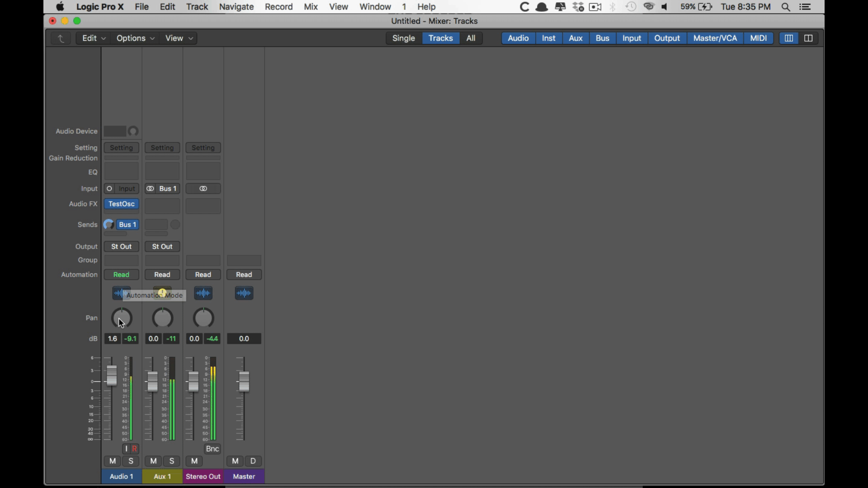868x488 pixels.
Task: Open Read automation menu on Master
Action: (x=244, y=275)
